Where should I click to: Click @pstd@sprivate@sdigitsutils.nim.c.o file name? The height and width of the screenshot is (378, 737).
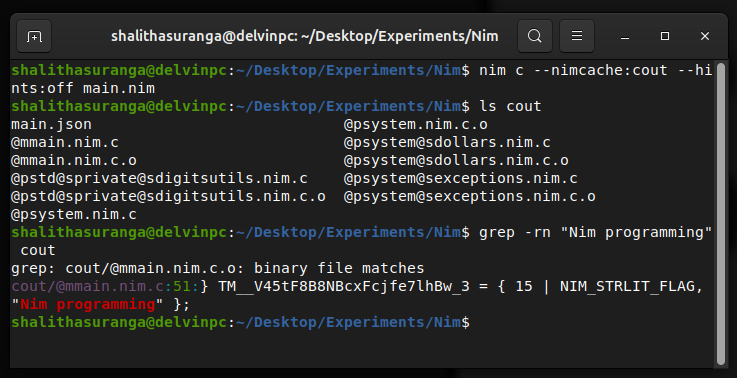[168, 197]
